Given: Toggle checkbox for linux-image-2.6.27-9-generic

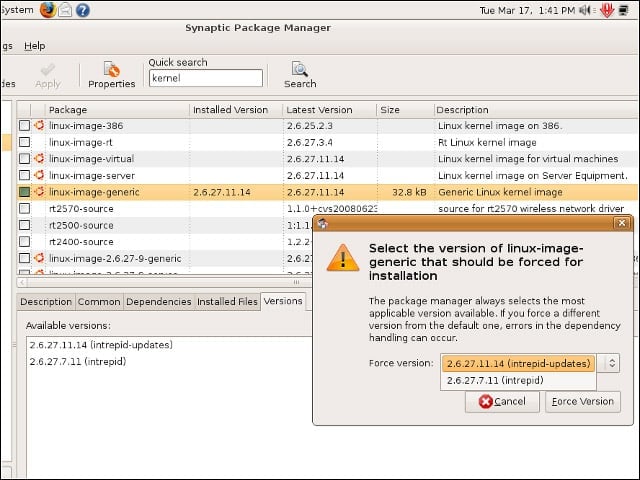Looking at the screenshot, I should point(24,258).
